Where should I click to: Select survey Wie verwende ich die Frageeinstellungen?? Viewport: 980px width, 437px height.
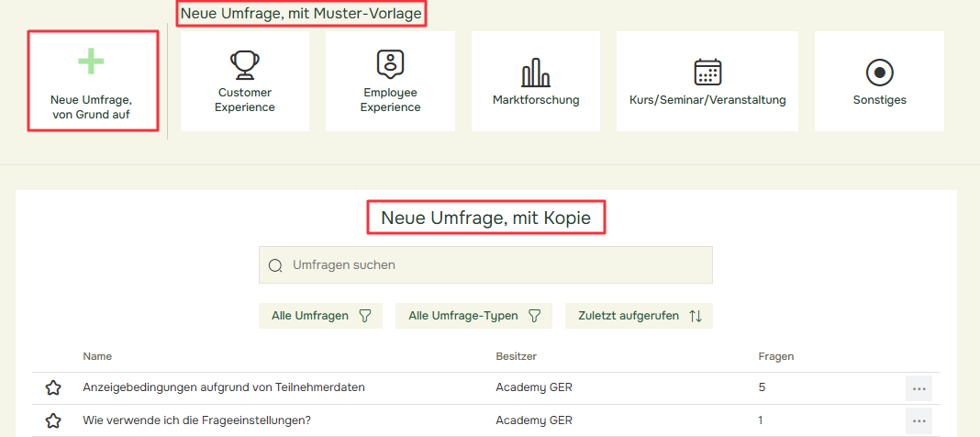pos(197,420)
